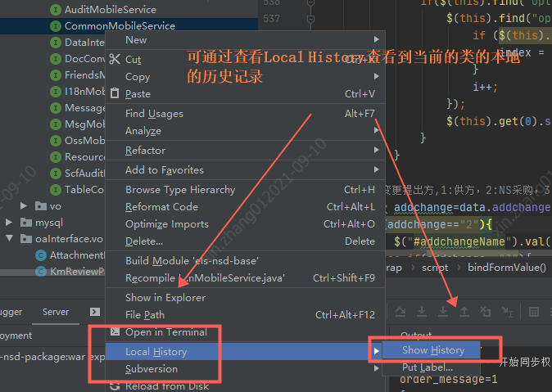Open the Copy submenu arrow
Screen dimensions: 552x392
377,76
